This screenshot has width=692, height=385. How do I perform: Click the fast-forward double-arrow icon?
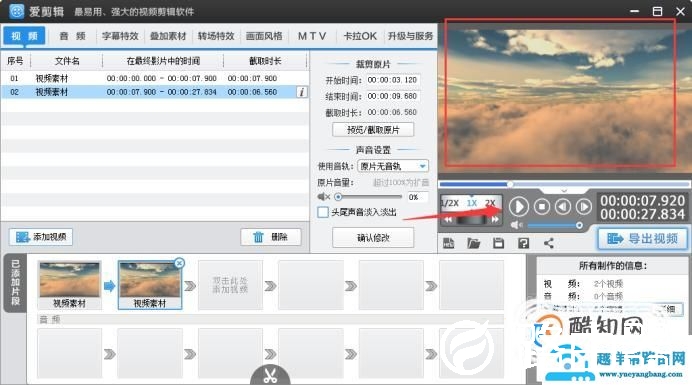point(495,219)
